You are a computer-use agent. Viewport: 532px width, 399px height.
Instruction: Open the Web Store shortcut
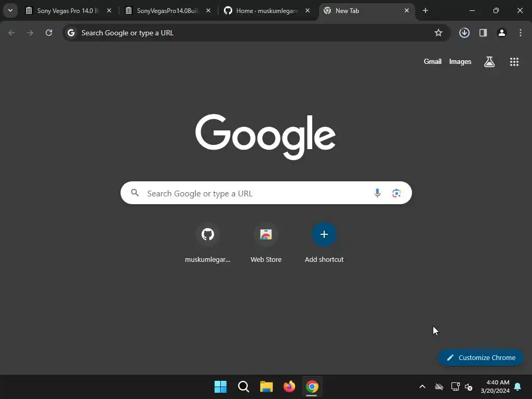coord(266,243)
